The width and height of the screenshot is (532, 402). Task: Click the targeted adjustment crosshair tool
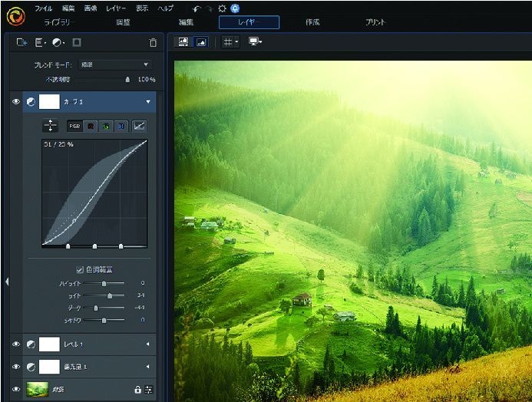[x=51, y=125]
